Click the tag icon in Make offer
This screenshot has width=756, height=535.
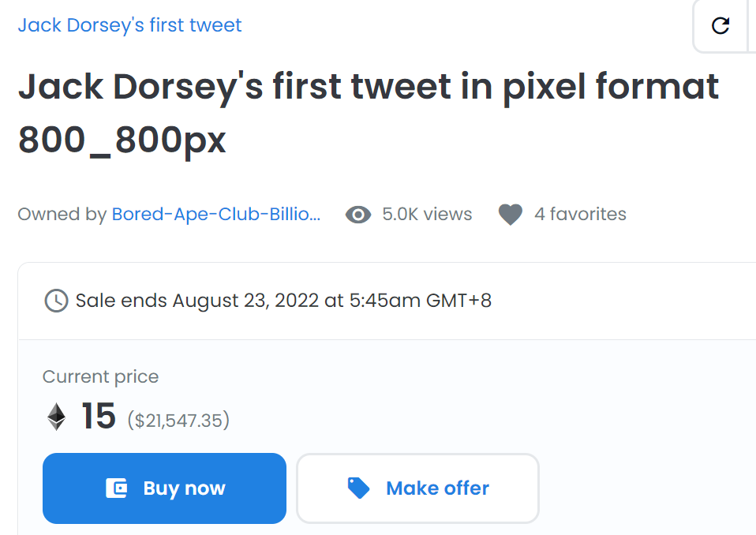pos(359,488)
